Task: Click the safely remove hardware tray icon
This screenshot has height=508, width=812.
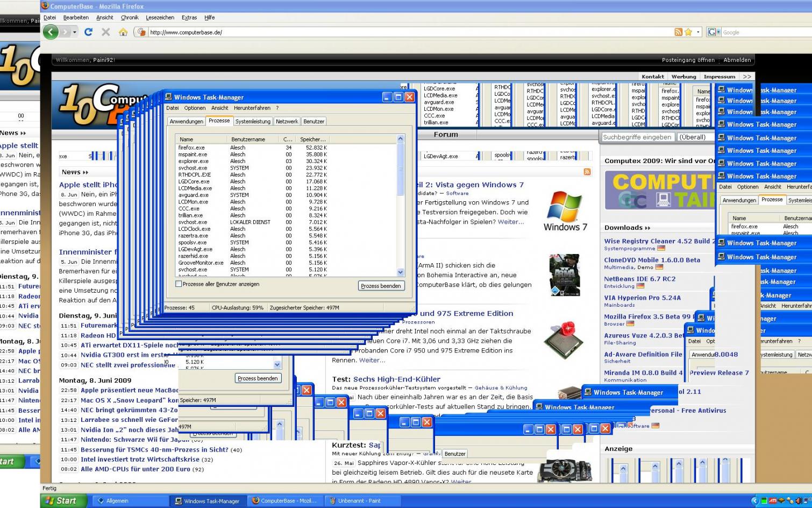Action: coord(781,501)
